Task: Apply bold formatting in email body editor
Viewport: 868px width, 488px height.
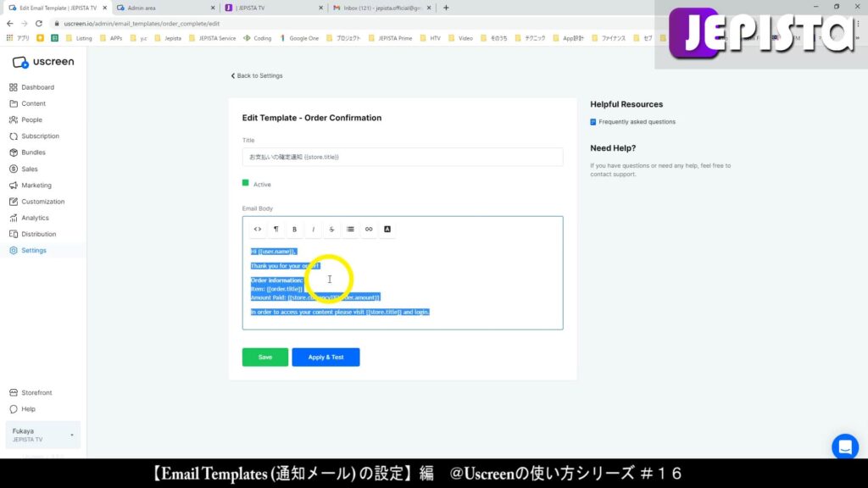Action: click(x=294, y=229)
